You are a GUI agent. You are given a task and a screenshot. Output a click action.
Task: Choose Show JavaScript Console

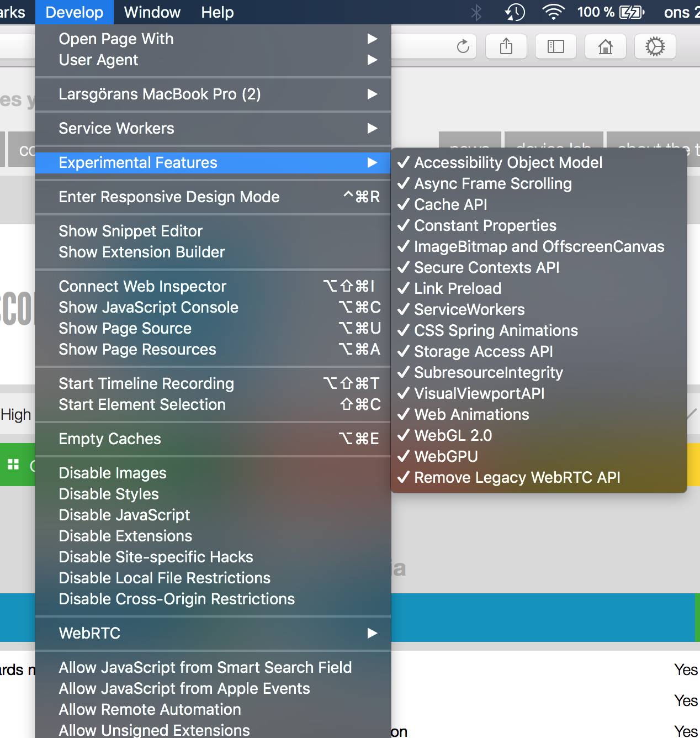(213, 307)
